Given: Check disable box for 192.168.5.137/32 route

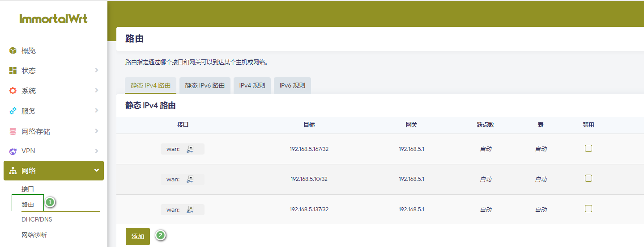Looking at the screenshot, I should (588, 209).
